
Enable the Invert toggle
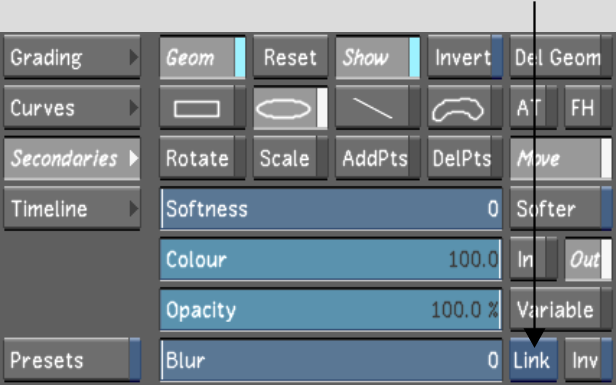coord(465,57)
